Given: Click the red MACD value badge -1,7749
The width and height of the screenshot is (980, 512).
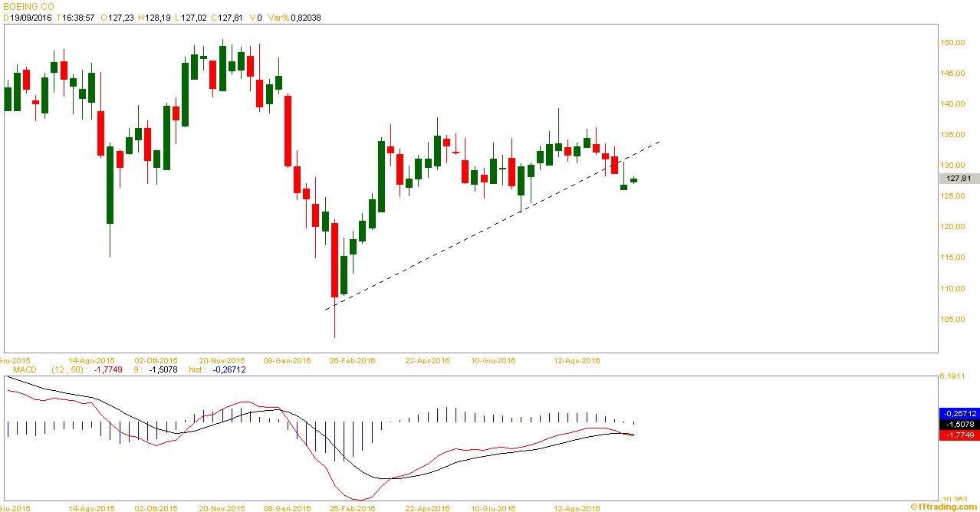Looking at the screenshot, I should (959, 435).
